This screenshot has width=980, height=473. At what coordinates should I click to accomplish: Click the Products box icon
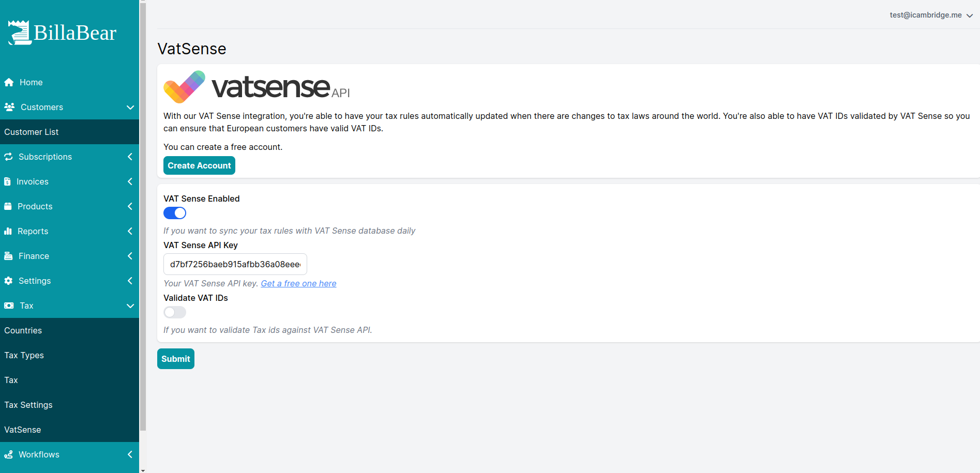pos(8,206)
